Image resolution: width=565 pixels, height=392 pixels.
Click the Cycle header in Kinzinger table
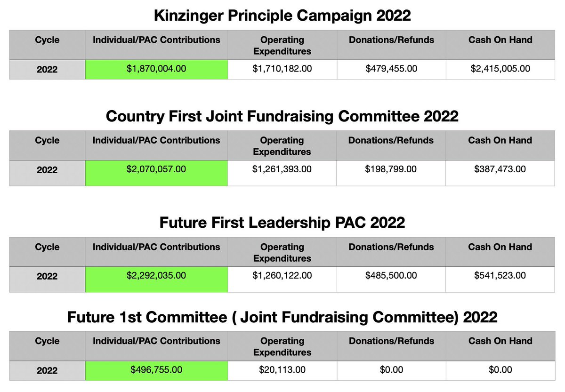[x=47, y=40]
